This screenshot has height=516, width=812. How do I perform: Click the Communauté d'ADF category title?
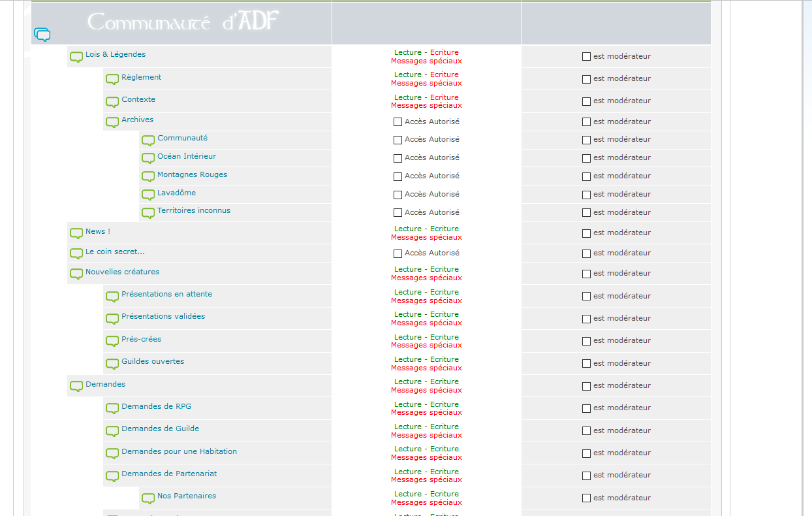pyautogui.click(x=183, y=22)
